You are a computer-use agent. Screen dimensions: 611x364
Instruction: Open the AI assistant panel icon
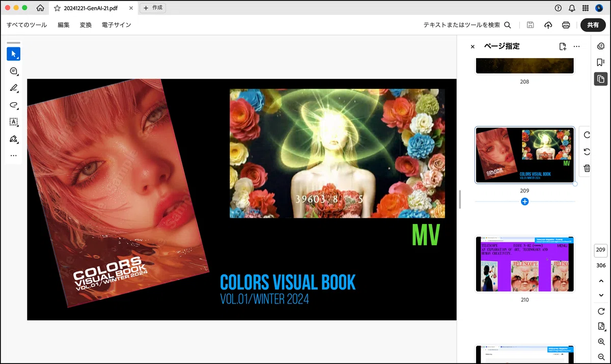coord(601,46)
